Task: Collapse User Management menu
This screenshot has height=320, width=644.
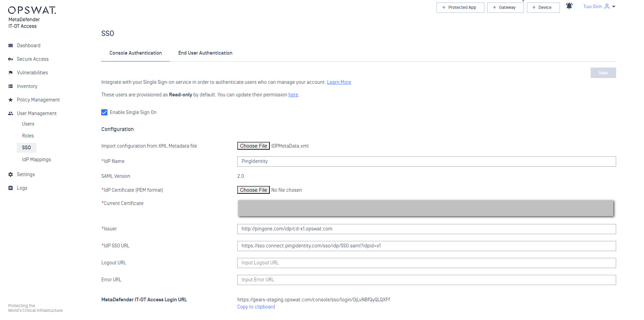Action: pos(37,113)
